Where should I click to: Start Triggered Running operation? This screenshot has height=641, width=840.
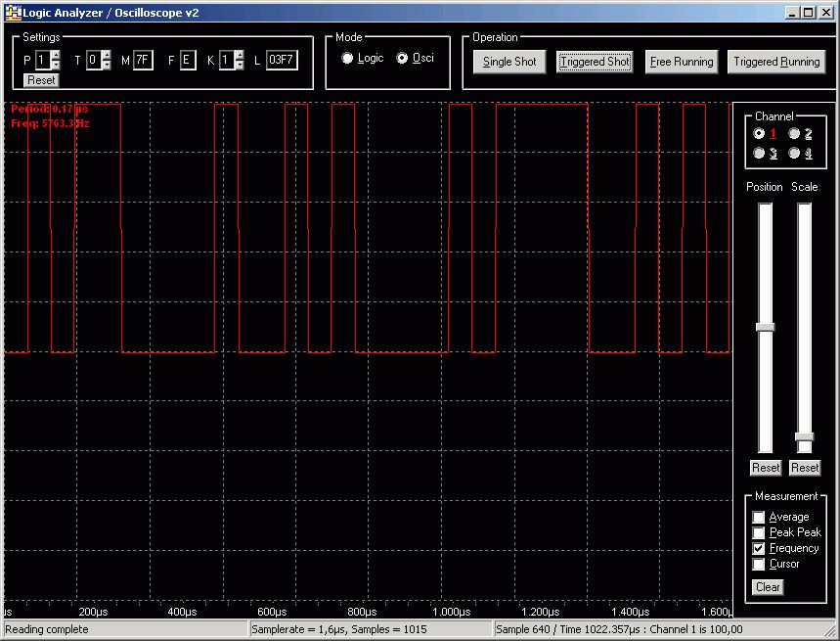point(776,62)
